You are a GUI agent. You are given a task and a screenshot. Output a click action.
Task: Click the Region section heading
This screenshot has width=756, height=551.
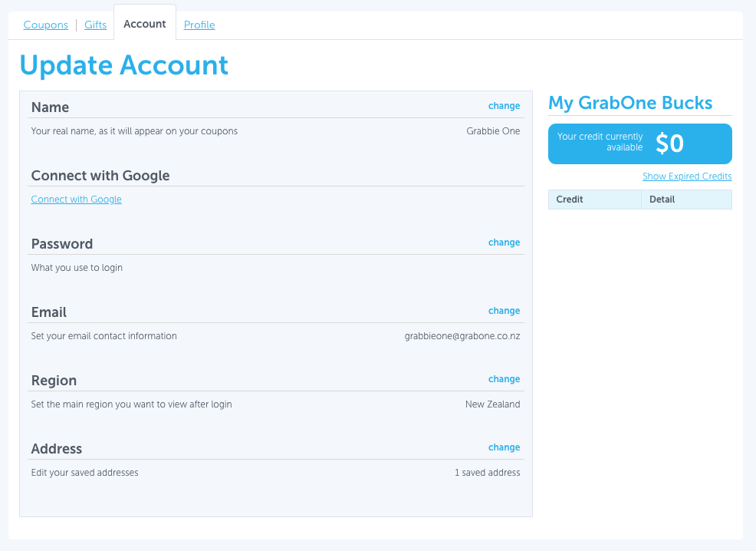[x=54, y=381]
